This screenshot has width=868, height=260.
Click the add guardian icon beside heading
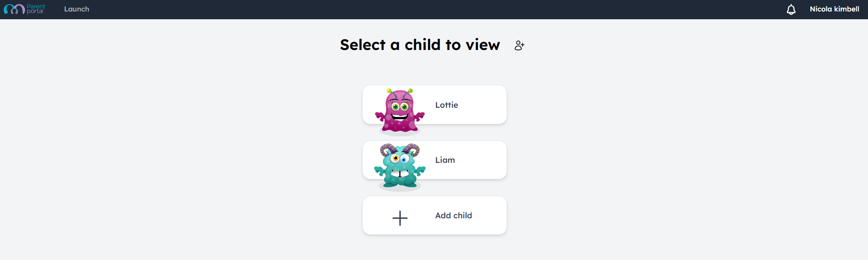[519, 45]
